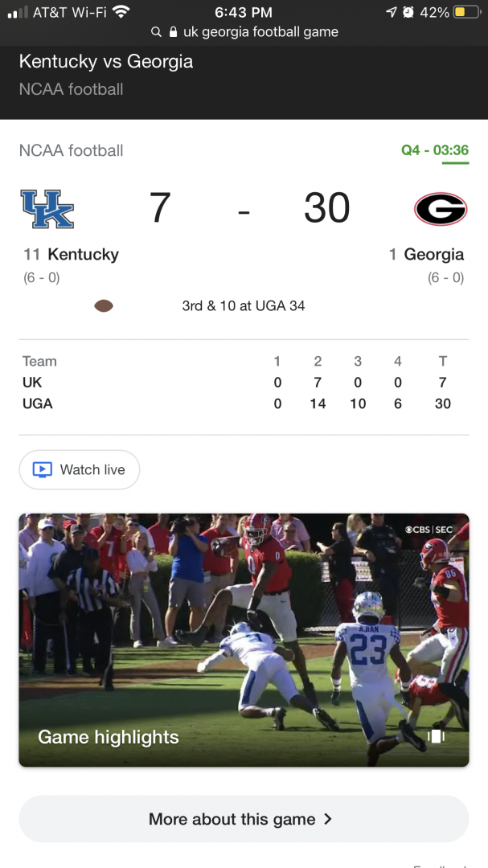The width and height of the screenshot is (488, 868).
Task: Tap the address bar search text
Action: 260,32
